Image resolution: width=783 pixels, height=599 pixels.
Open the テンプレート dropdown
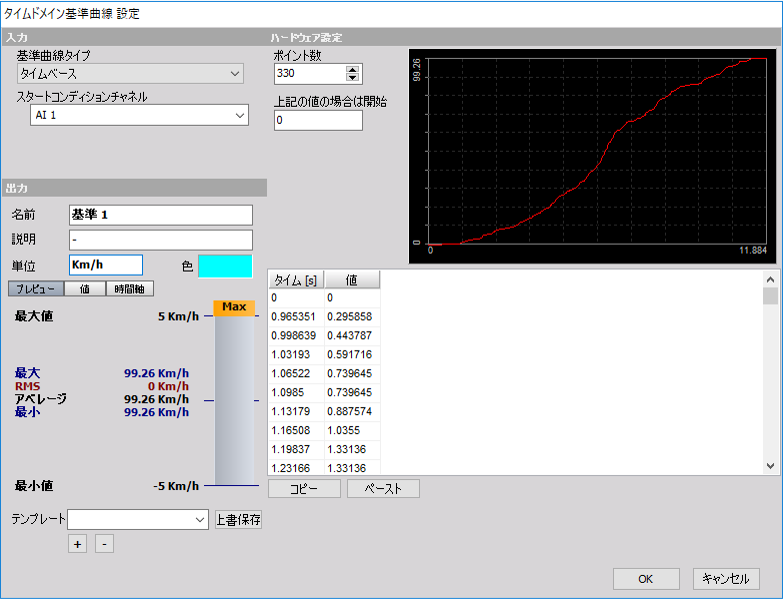[x=138, y=520]
